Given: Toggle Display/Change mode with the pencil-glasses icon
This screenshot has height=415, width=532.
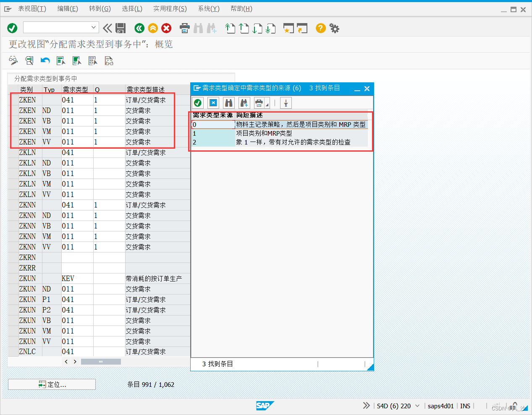Looking at the screenshot, I should pyautogui.click(x=13, y=60).
